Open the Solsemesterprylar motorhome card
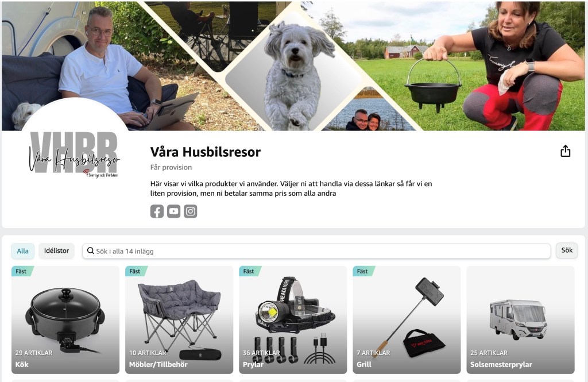588x382 pixels. click(x=520, y=320)
